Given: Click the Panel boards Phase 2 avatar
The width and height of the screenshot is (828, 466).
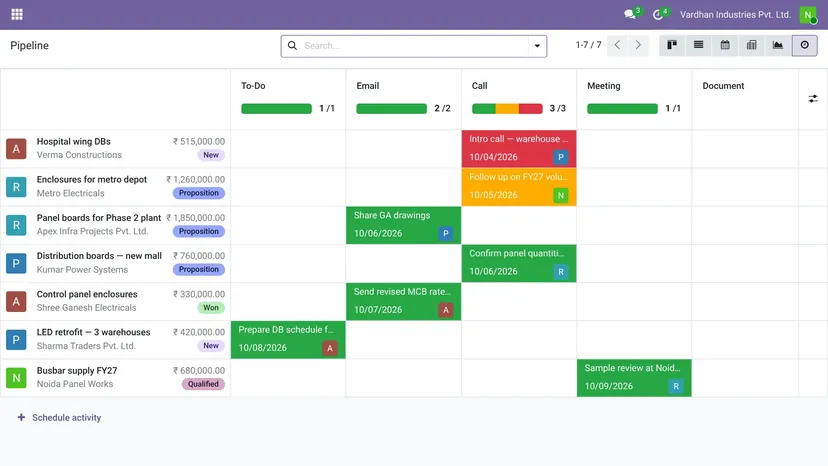Looking at the screenshot, I should tap(16, 225).
